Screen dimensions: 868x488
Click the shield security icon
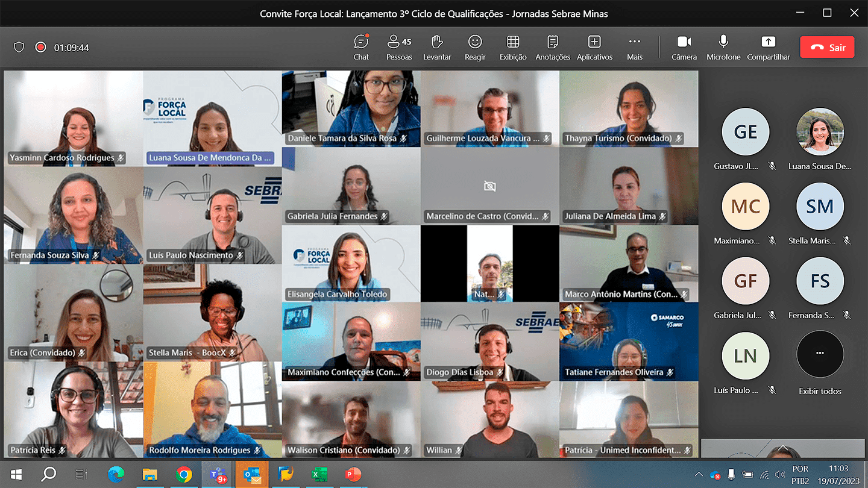point(19,47)
